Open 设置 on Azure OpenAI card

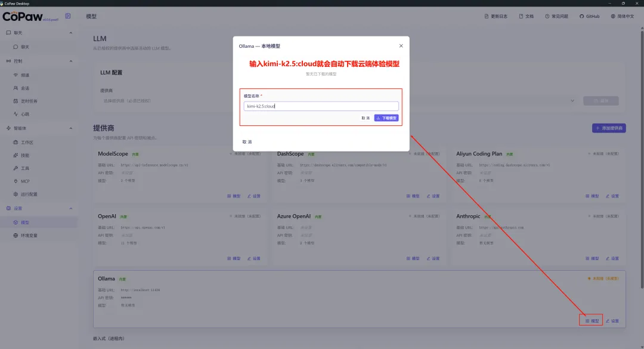(x=433, y=258)
